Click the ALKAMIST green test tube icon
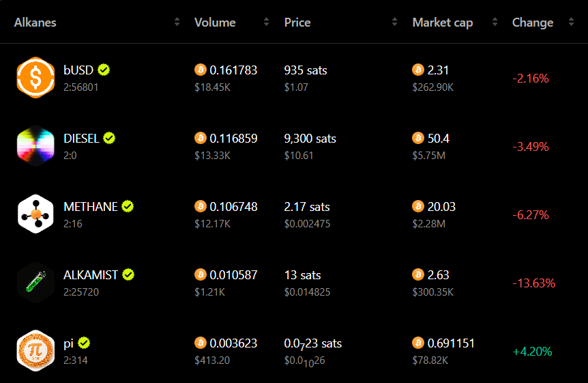 click(35, 283)
